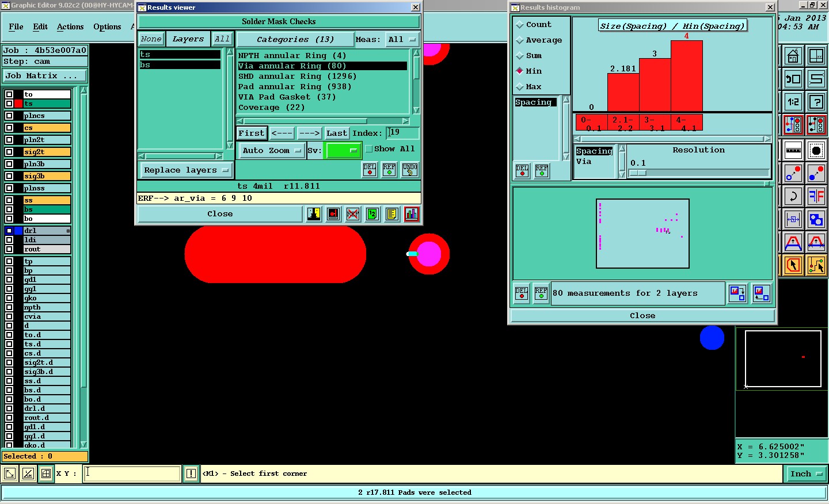Click the mirror F icon
Viewport: 829px width, 504px height.
816,196
